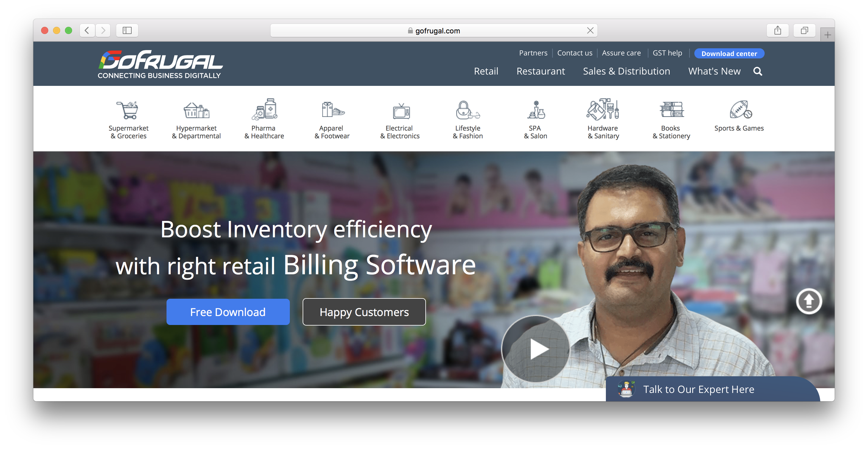Image resolution: width=868 pixels, height=449 pixels.
Task: Stop loading with the address bar X
Action: click(590, 30)
